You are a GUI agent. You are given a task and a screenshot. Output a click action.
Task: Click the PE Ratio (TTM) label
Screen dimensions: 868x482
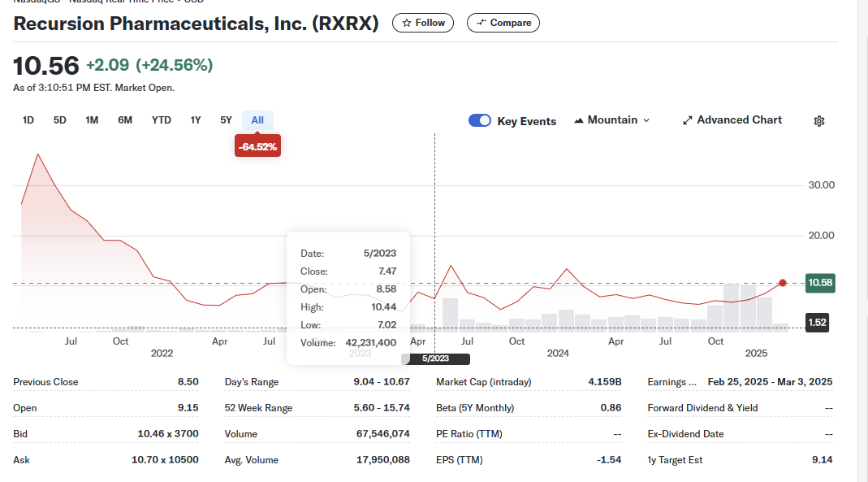pyautogui.click(x=469, y=434)
